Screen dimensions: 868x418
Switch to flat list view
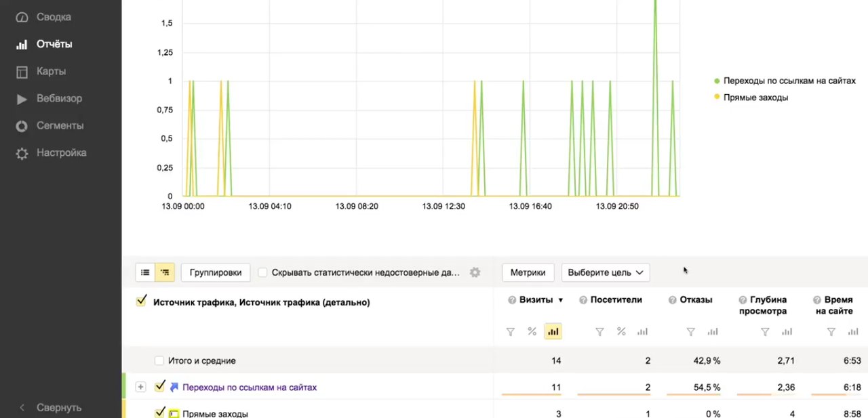[x=145, y=272]
